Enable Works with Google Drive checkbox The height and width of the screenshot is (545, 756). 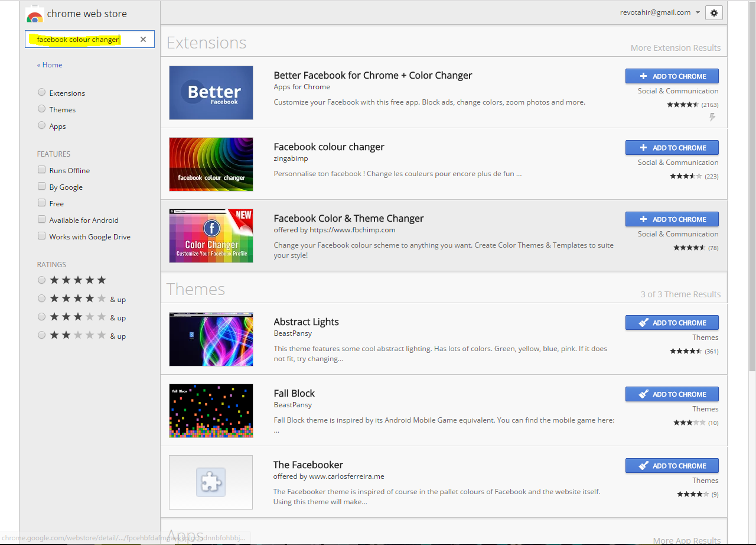tap(41, 236)
